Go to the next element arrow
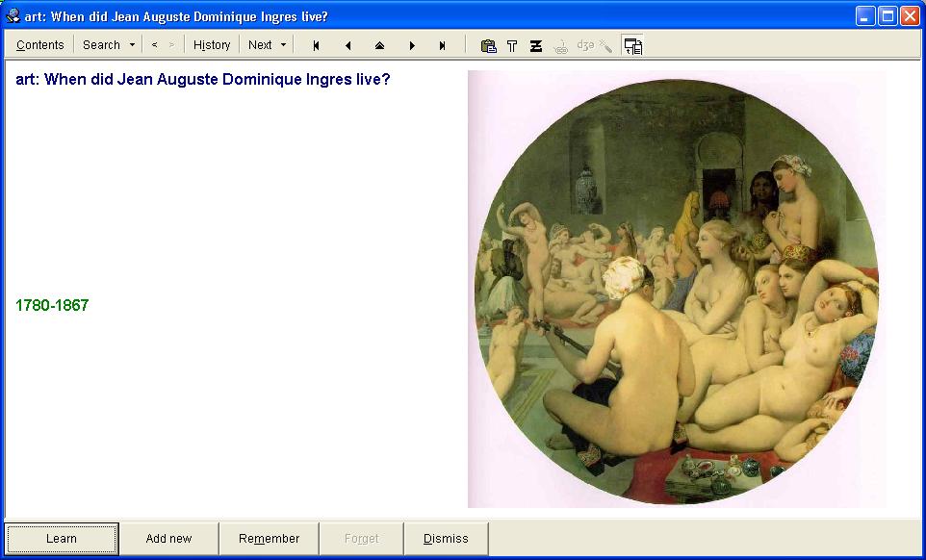The image size is (926, 560). (x=412, y=45)
